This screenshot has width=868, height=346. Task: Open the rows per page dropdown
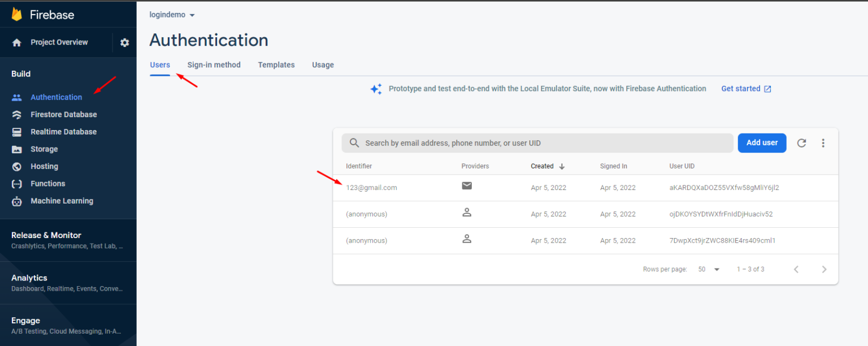[709, 270]
